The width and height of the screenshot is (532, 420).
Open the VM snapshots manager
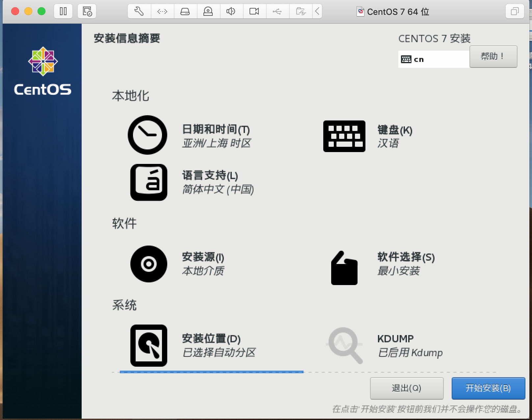tap(87, 12)
